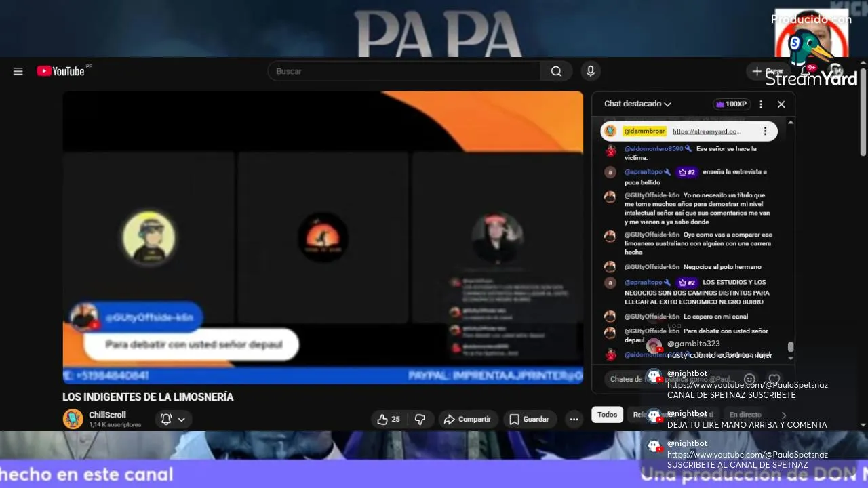Click the center participant avatar in video
Screen dimensions: 868x488
click(323, 238)
